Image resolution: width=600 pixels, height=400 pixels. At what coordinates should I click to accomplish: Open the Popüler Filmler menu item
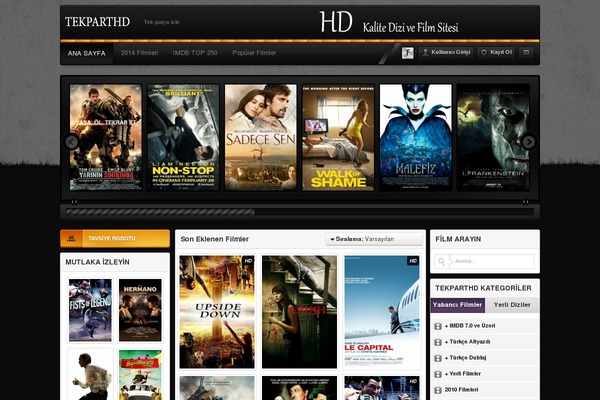click(254, 53)
